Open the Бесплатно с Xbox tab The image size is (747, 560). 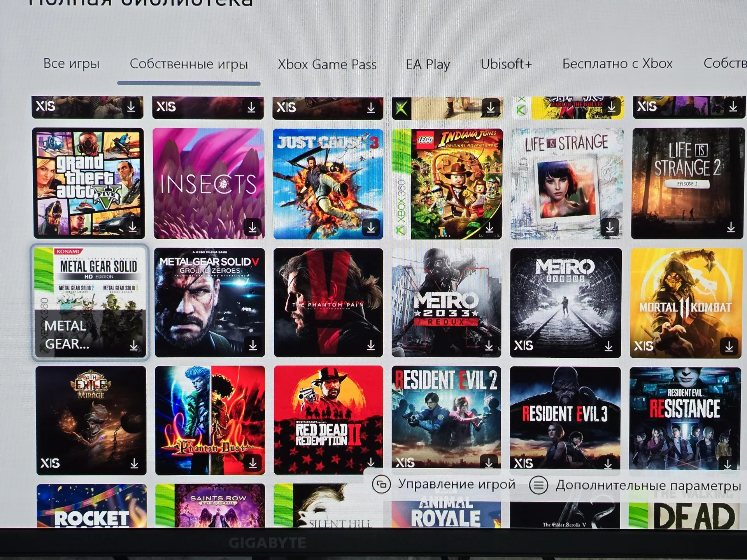[x=617, y=63]
